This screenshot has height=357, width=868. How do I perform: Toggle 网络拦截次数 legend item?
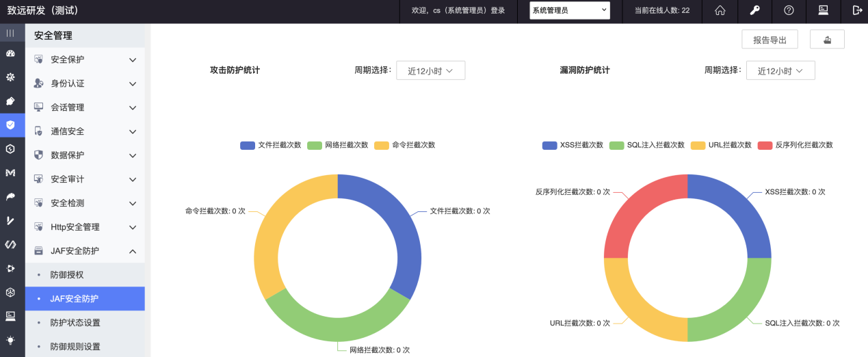338,145
